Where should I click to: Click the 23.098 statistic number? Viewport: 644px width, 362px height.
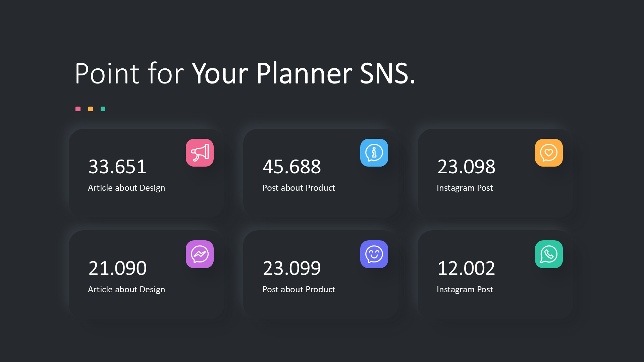click(466, 167)
